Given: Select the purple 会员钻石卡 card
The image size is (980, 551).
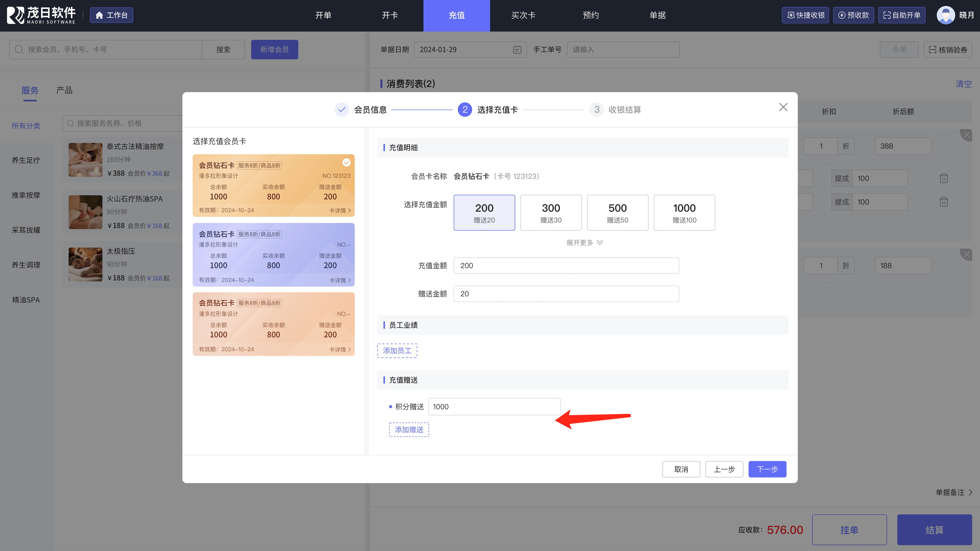Looking at the screenshot, I should [273, 255].
